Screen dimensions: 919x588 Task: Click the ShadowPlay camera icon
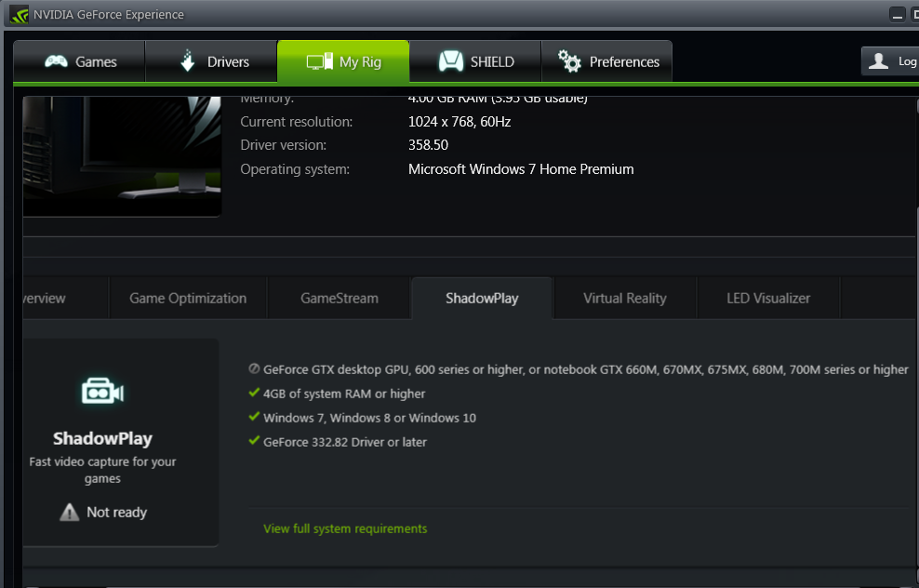pos(102,391)
